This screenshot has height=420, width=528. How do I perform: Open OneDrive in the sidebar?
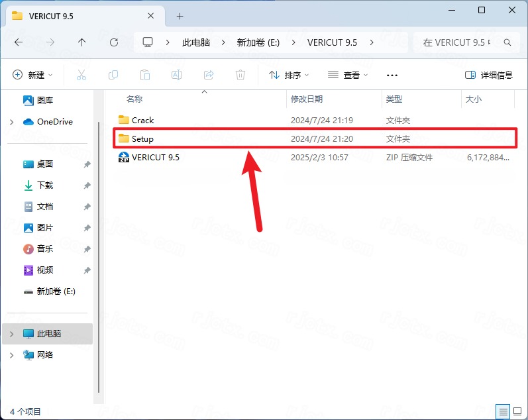tap(48, 122)
